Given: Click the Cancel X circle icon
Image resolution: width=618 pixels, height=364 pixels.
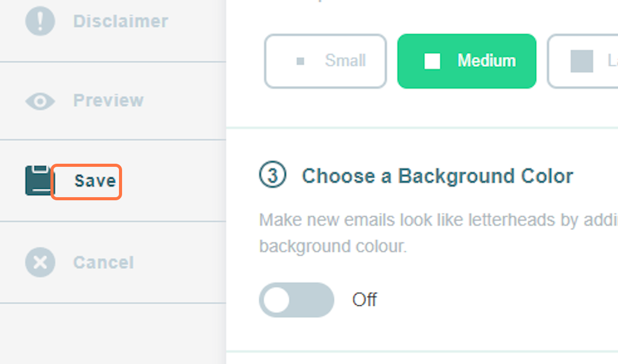Looking at the screenshot, I should click(x=40, y=263).
